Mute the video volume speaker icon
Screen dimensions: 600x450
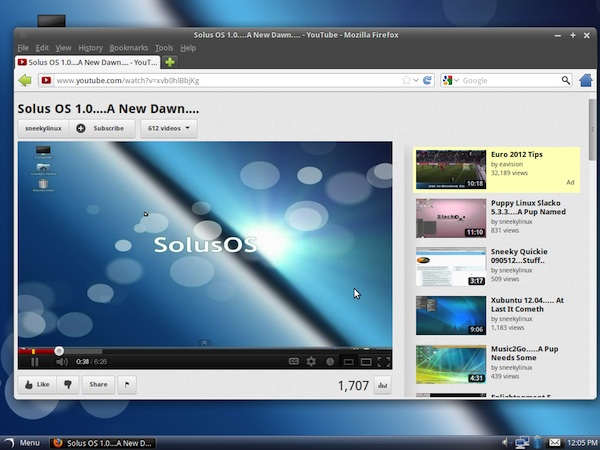(62, 362)
